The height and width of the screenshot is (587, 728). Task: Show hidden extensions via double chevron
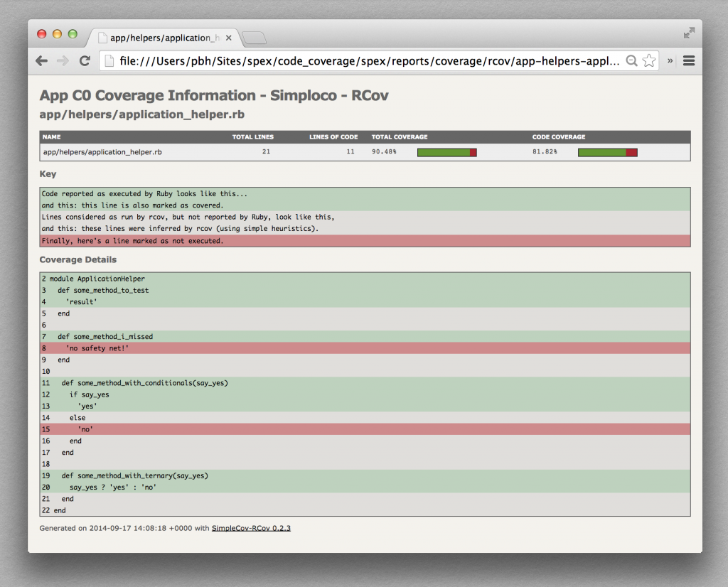pyautogui.click(x=670, y=61)
